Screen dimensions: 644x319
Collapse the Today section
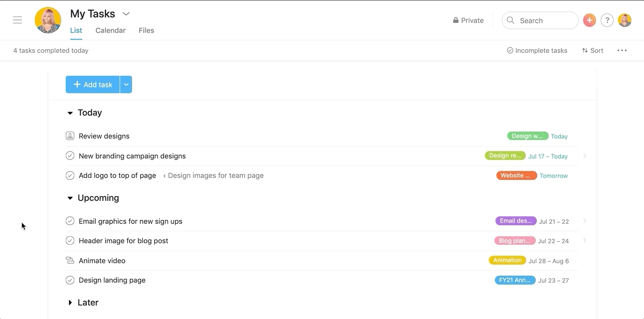click(x=70, y=113)
